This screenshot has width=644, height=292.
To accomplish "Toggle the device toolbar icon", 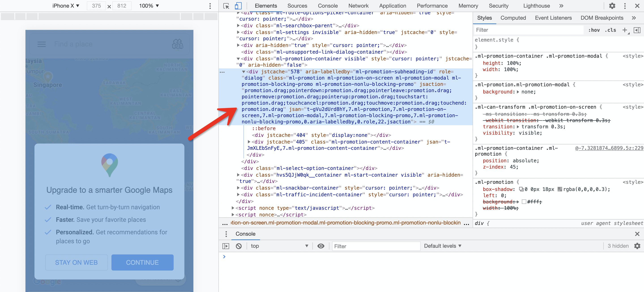I will [238, 6].
